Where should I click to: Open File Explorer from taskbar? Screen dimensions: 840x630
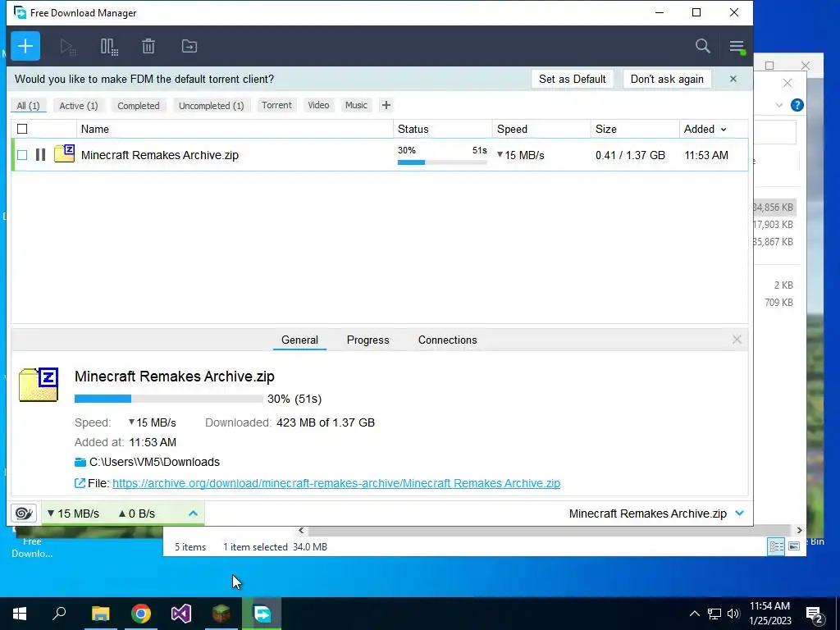pyautogui.click(x=100, y=614)
